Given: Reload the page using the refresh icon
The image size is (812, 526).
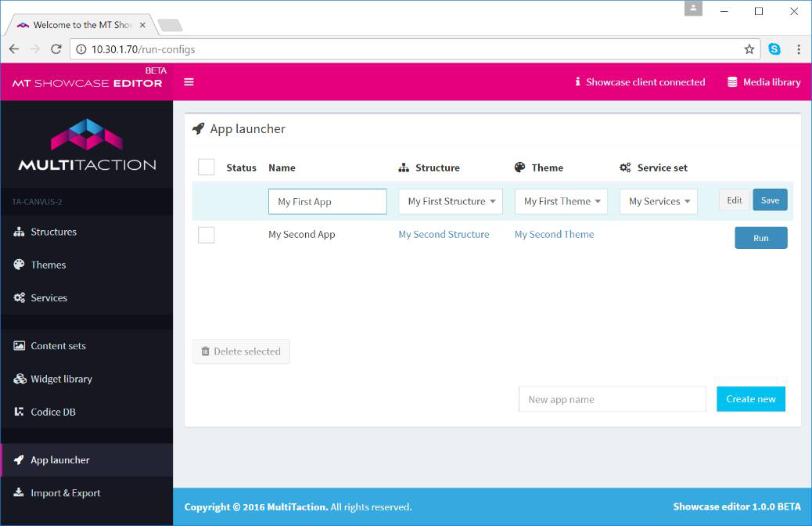Looking at the screenshot, I should (x=56, y=49).
